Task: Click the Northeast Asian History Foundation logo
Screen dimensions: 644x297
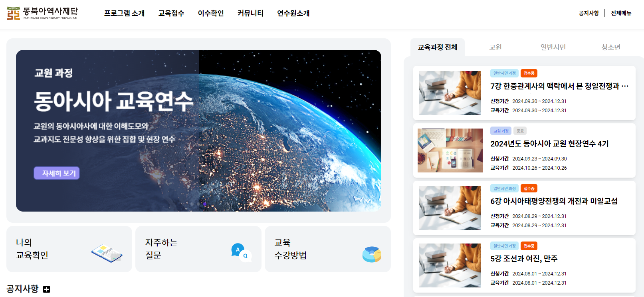Action: [x=42, y=13]
